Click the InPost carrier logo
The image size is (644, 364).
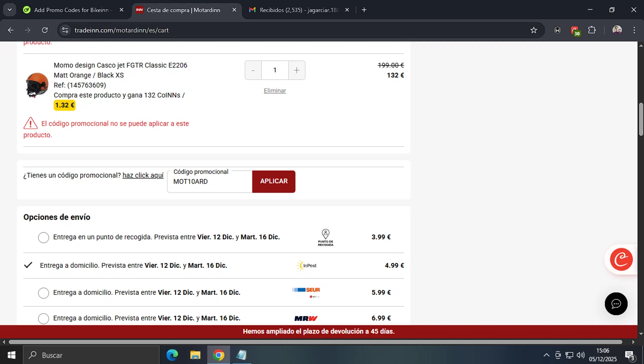click(x=307, y=266)
